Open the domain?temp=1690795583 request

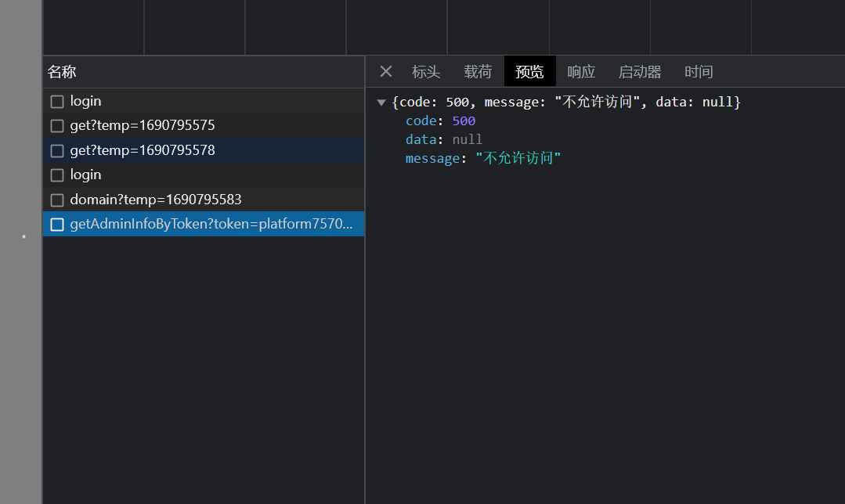[x=204, y=200]
